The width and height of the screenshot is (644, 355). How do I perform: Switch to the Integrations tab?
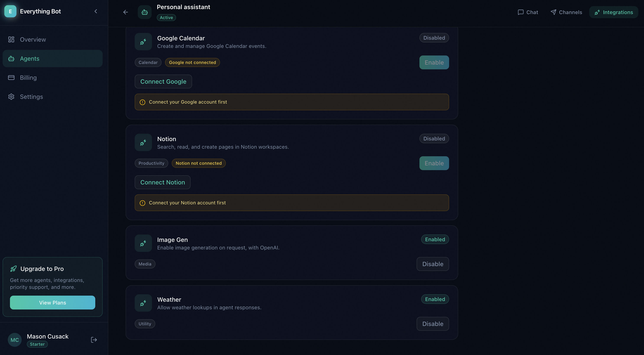613,12
